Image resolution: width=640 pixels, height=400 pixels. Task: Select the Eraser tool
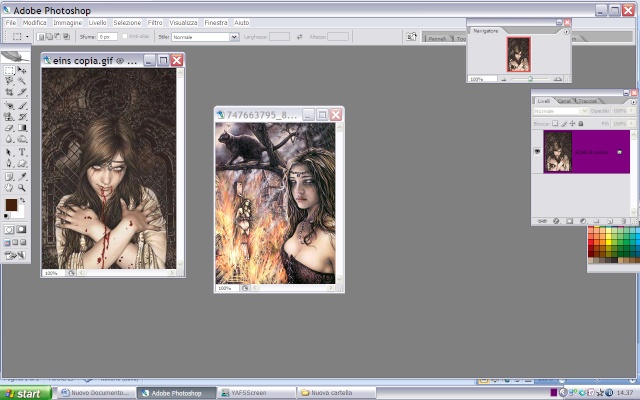point(9,128)
